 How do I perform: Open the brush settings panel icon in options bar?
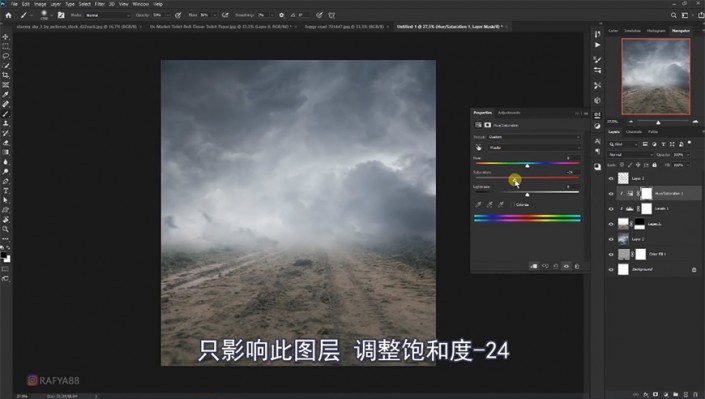pyautogui.click(x=61, y=15)
